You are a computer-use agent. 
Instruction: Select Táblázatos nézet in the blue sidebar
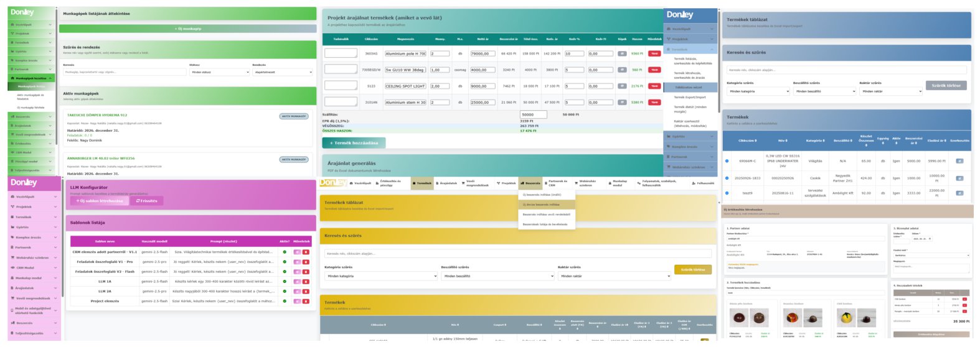(x=688, y=88)
